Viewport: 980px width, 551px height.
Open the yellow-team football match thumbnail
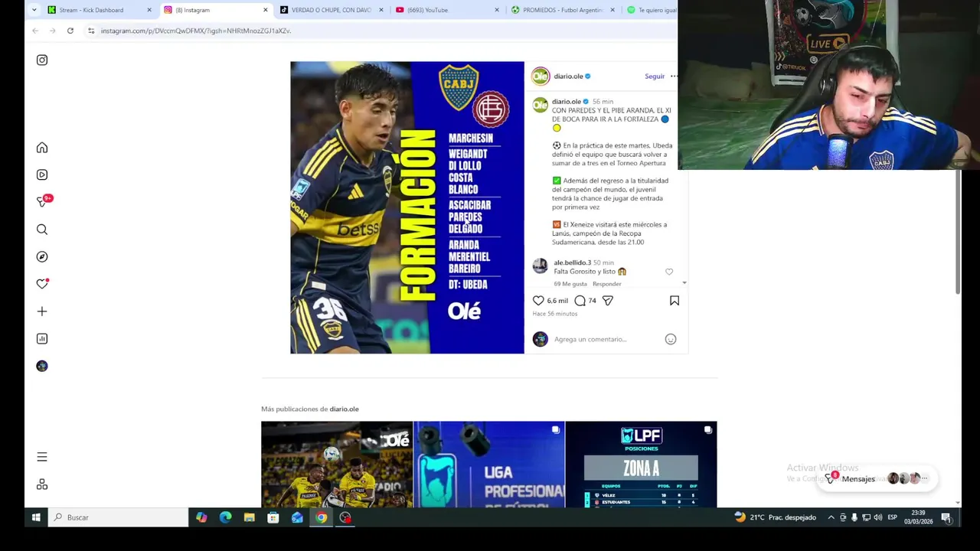pos(337,465)
